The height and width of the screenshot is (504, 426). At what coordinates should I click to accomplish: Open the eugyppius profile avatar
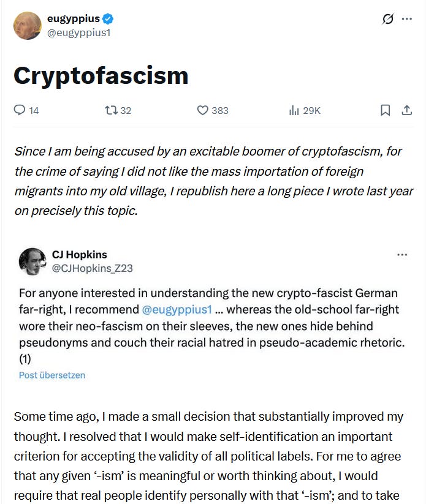[28, 26]
